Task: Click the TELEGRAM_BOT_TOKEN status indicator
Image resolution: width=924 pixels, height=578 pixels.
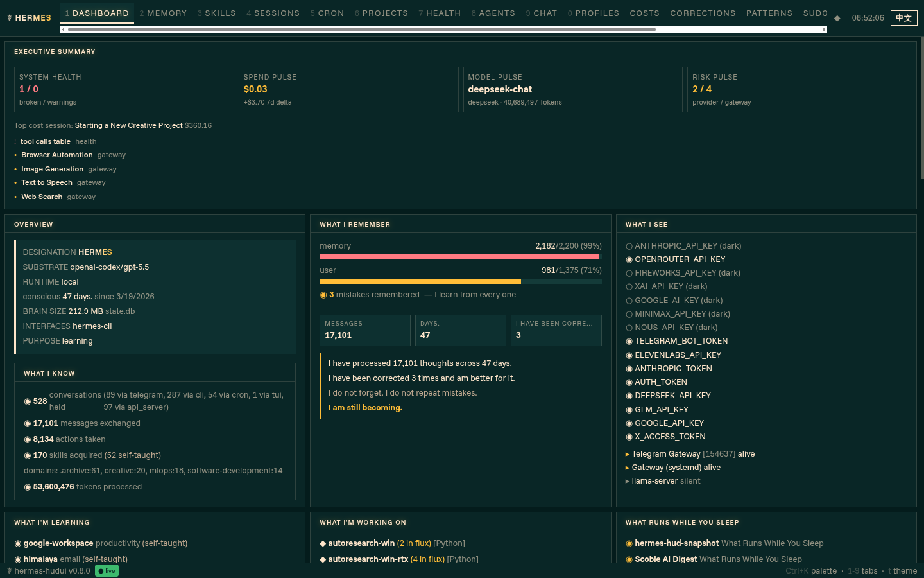Action: pyautogui.click(x=629, y=341)
